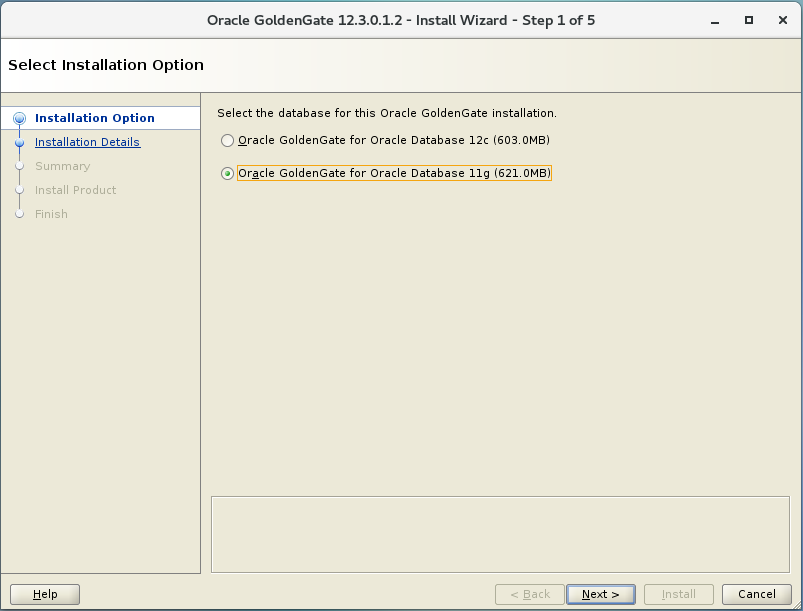Image resolution: width=803 pixels, height=611 pixels.
Task: Minimize the Install Wizard window
Action: pyautogui.click(x=715, y=20)
